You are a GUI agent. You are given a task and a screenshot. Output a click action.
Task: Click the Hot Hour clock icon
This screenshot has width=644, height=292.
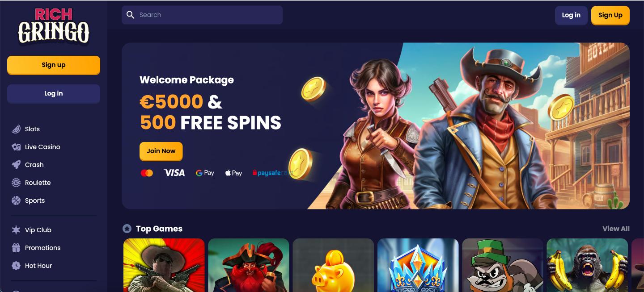point(16,266)
